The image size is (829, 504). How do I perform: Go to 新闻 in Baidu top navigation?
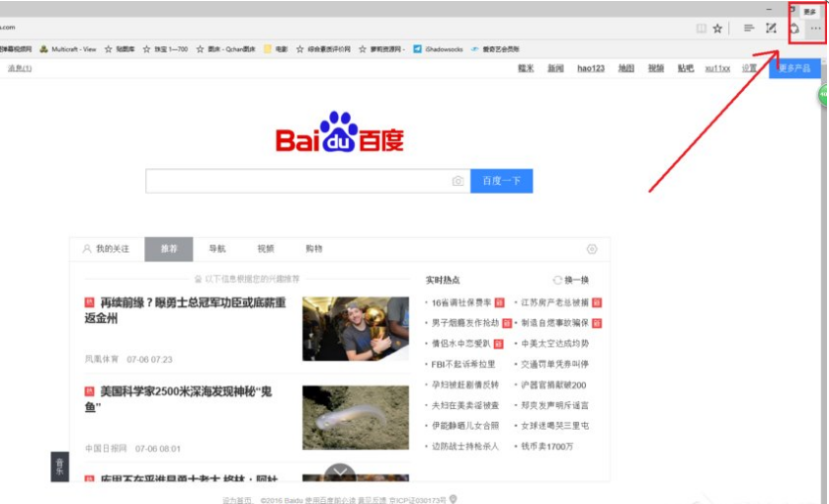coord(555,68)
